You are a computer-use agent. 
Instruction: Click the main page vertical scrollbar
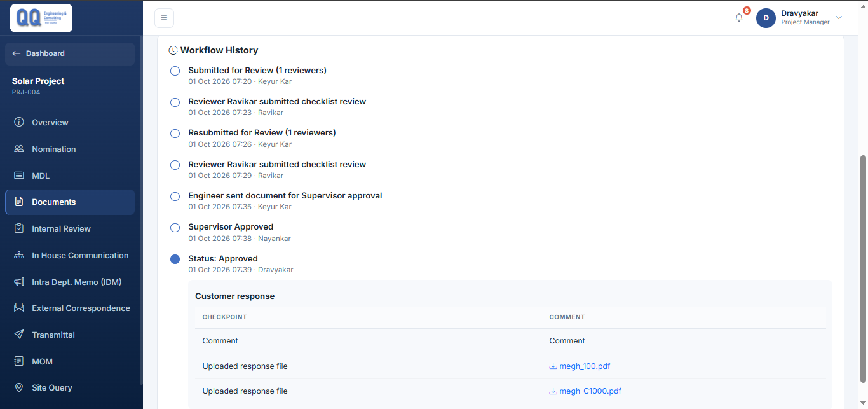click(x=863, y=268)
